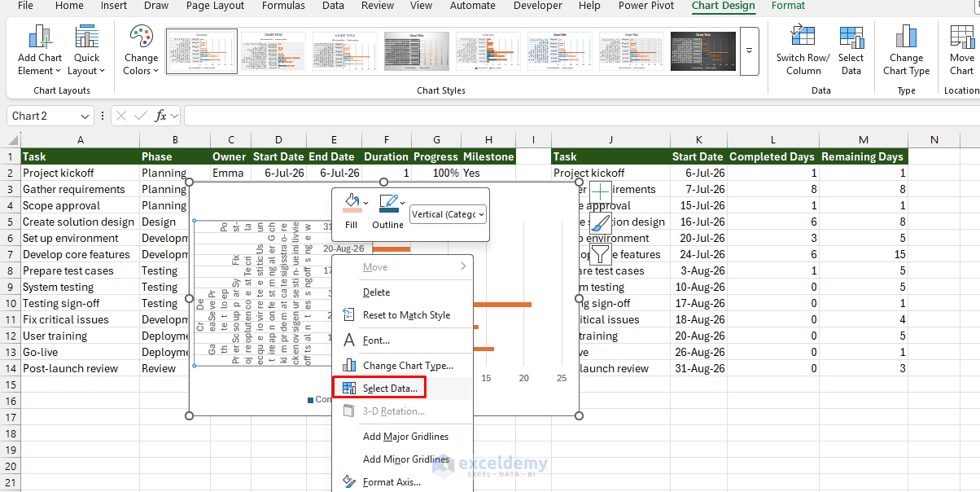Select the dark gray fourth chart style
Image resolution: width=980 pixels, height=492 pixels.
[x=417, y=51]
